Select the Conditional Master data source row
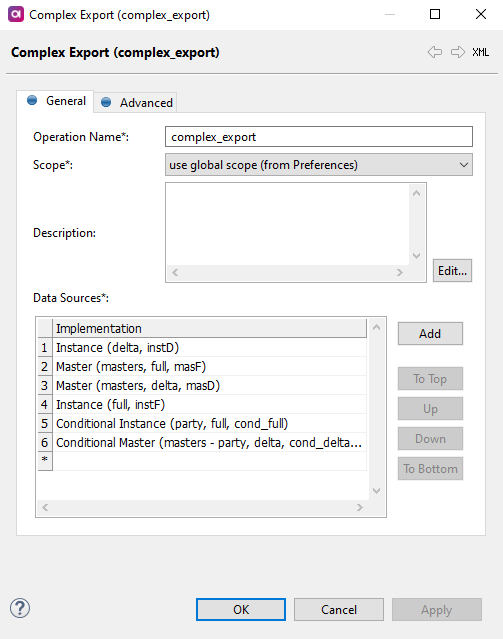503x639 pixels. (210, 443)
